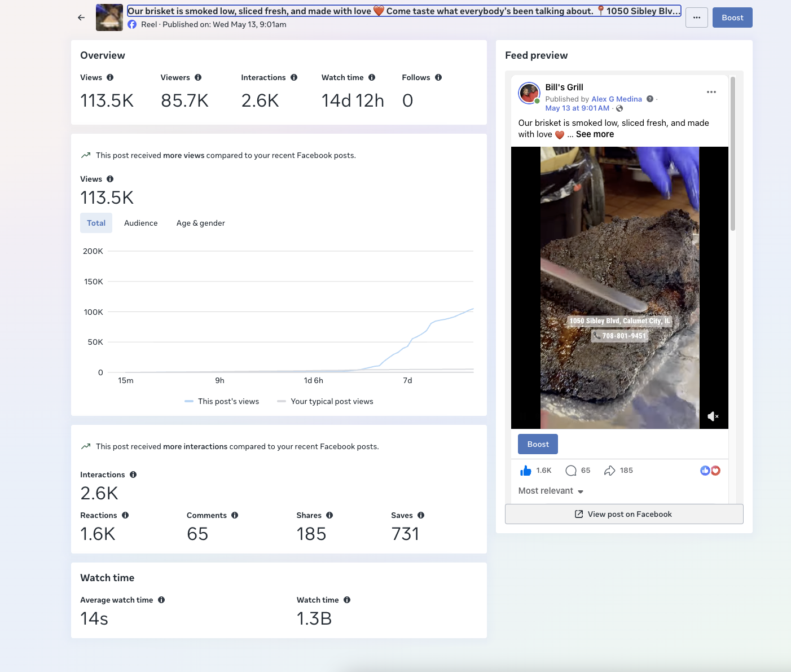This screenshot has height=672, width=791.
Task: Click the "Your typical post views" legend entry
Action: coord(326,401)
